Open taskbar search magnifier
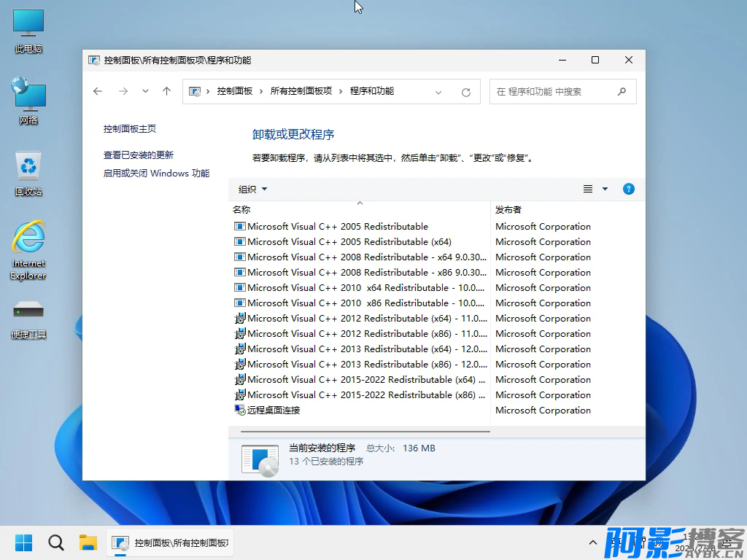Image resolution: width=747 pixels, height=560 pixels. coord(55,542)
